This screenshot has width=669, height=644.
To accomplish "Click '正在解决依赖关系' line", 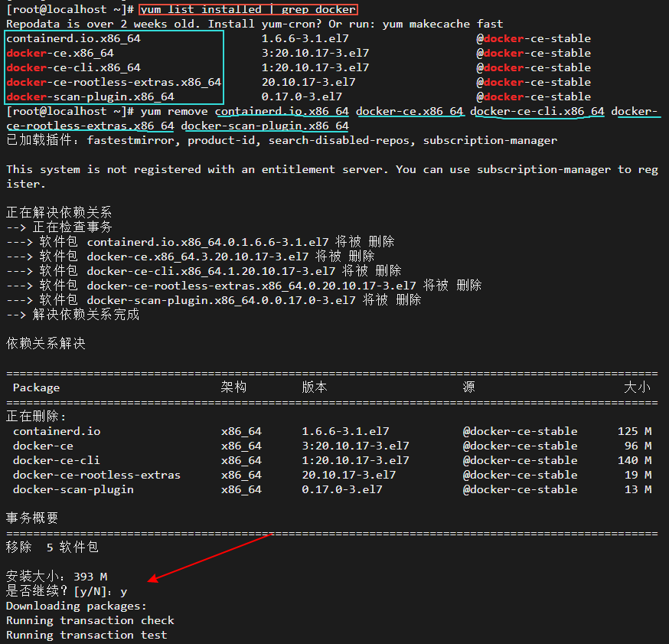I will point(59,212).
